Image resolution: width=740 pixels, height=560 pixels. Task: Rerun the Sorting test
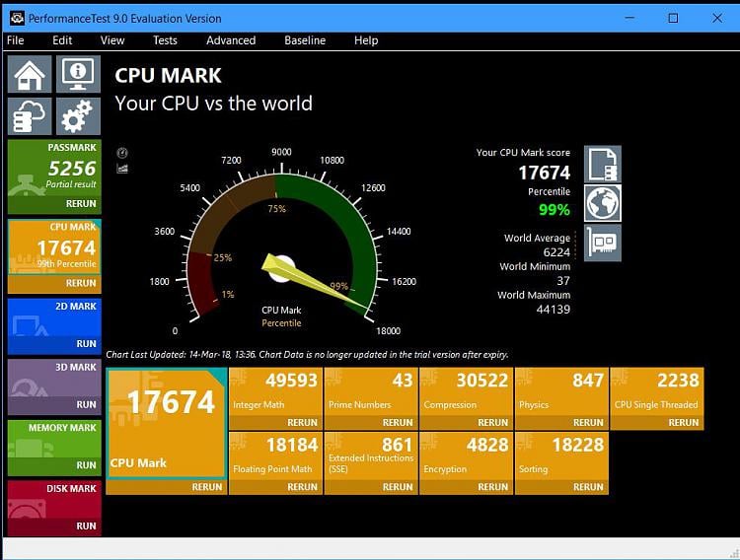click(588, 487)
